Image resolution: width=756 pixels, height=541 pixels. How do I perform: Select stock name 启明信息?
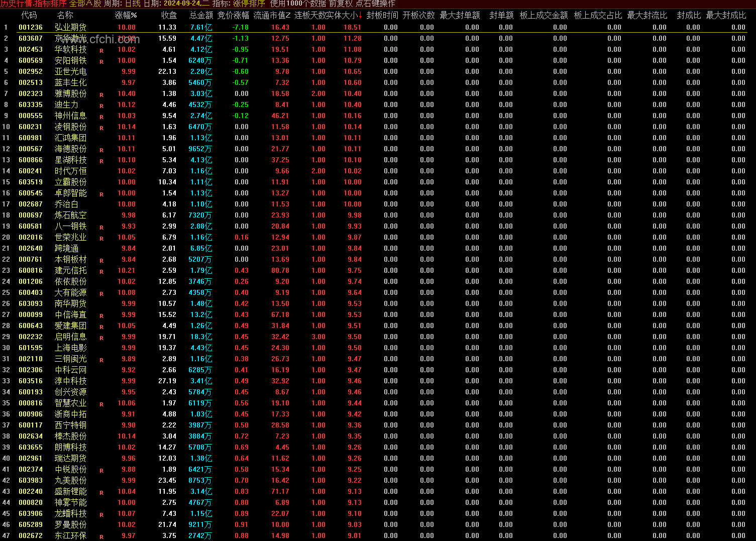click(71, 337)
